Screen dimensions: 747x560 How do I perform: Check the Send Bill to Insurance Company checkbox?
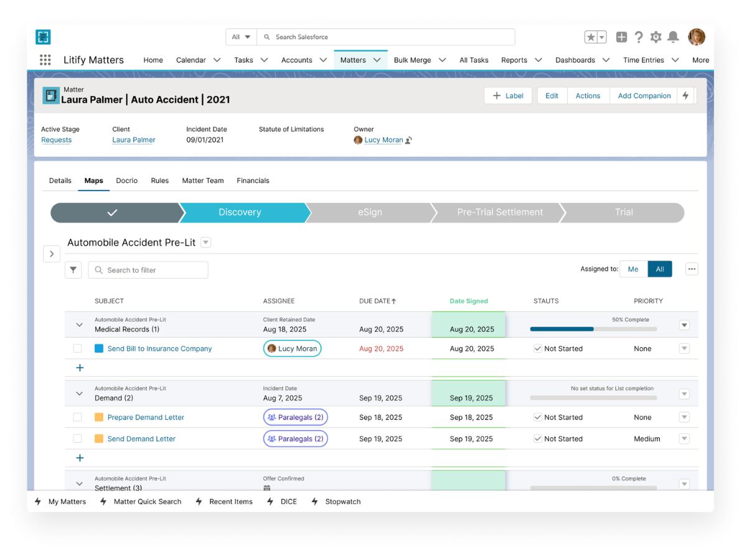pyautogui.click(x=77, y=348)
